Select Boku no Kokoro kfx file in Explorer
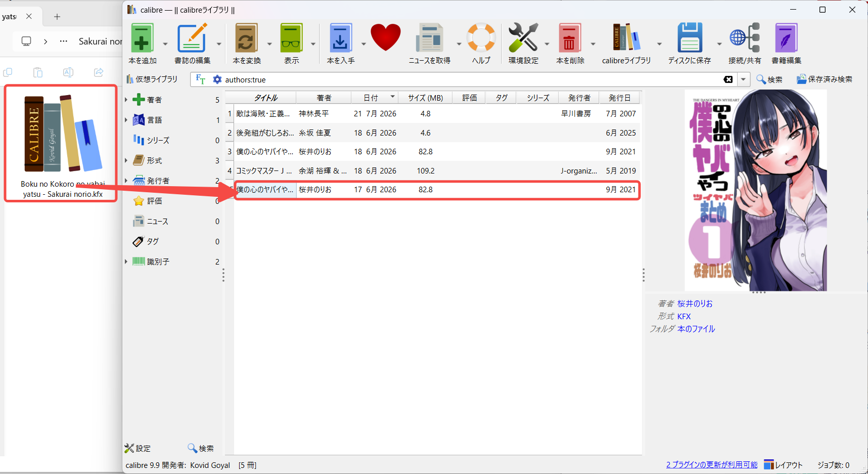 click(62, 144)
